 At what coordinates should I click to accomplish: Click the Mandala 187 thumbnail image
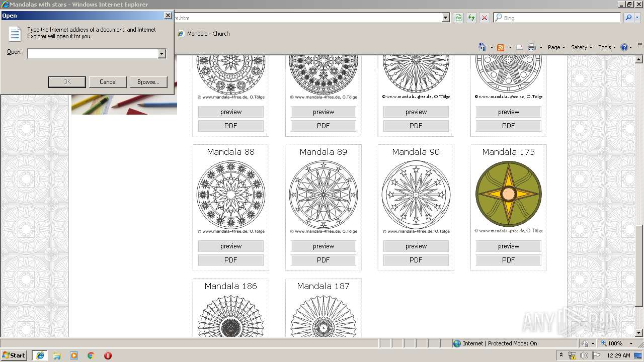[x=323, y=316]
